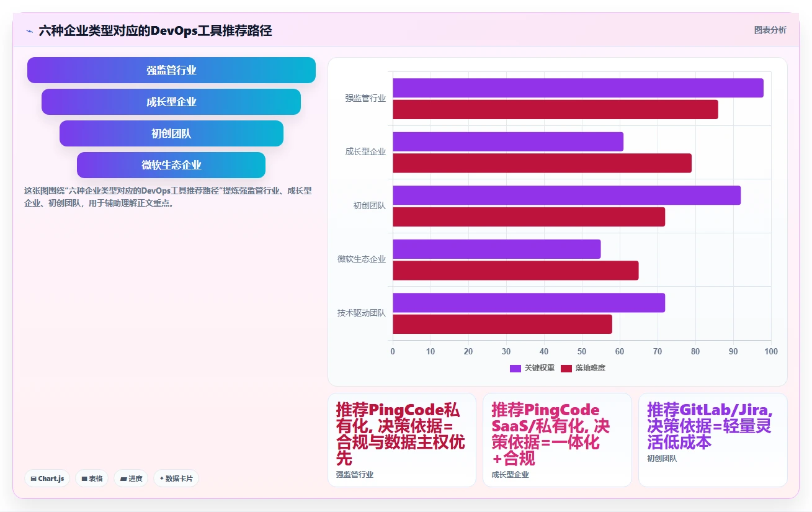Click the 强监管行业 caption under first card
This screenshot has width=812, height=512.
[355, 475]
